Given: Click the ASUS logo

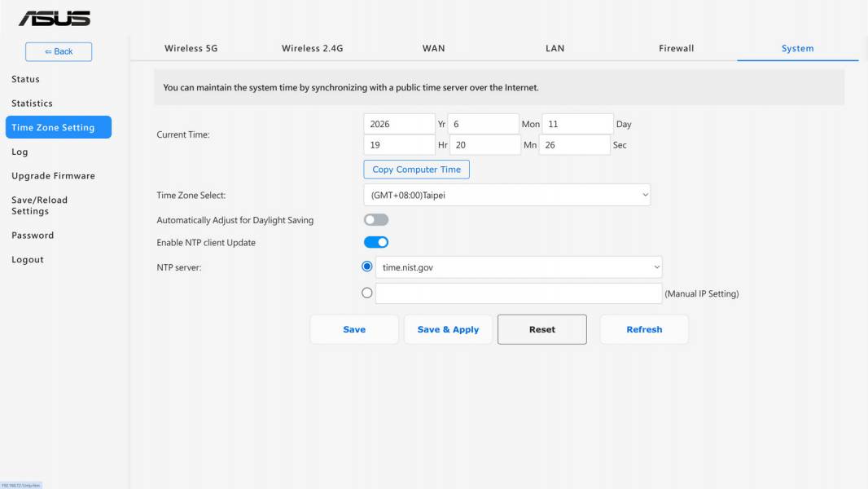Looking at the screenshot, I should pyautogui.click(x=55, y=18).
